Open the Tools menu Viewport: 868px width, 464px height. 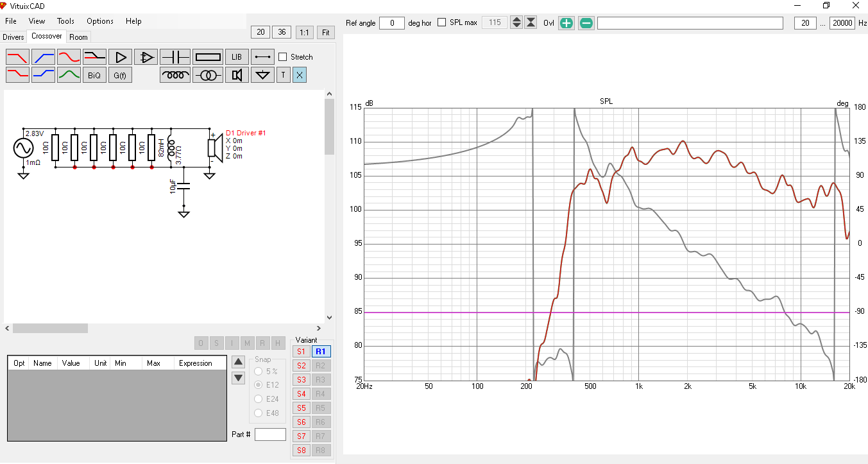pyautogui.click(x=65, y=21)
